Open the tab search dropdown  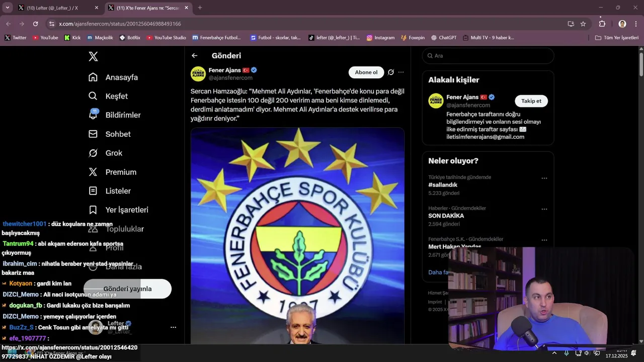[7, 8]
